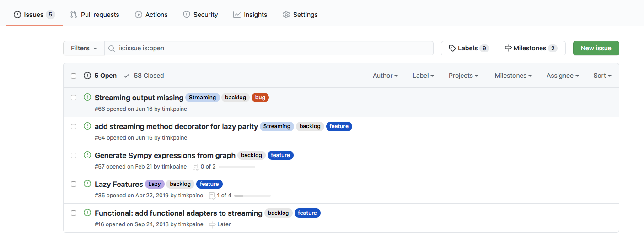Click the green New issue button
The width and height of the screenshot is (644, 240).
596,48
